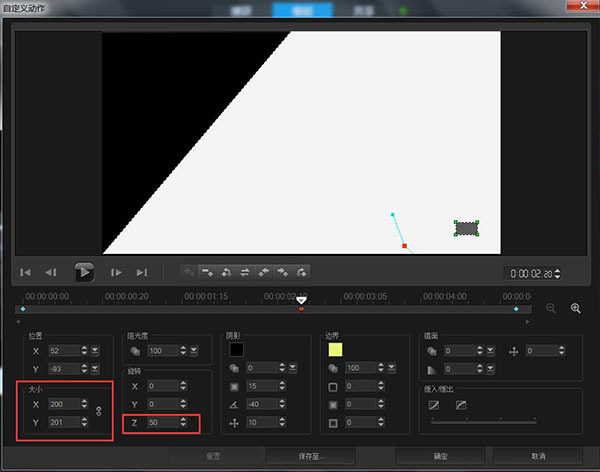Click the timecode 0:00:02:20 stepper arrows
The image size is (600, 472).
point(557,274)
